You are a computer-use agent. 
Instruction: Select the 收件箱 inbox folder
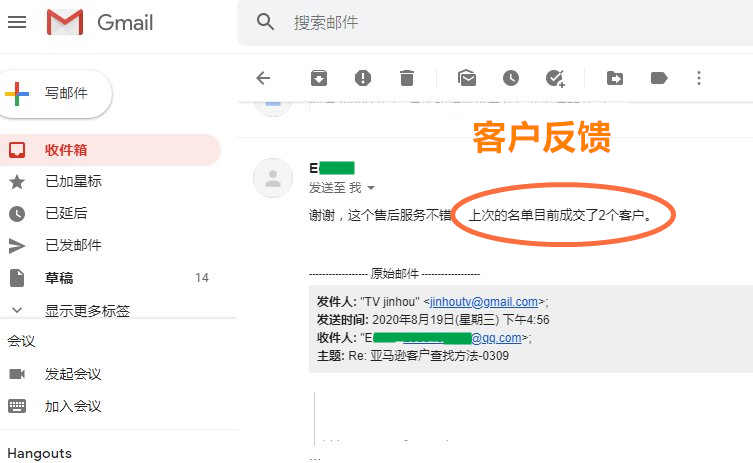click(66, 150)
